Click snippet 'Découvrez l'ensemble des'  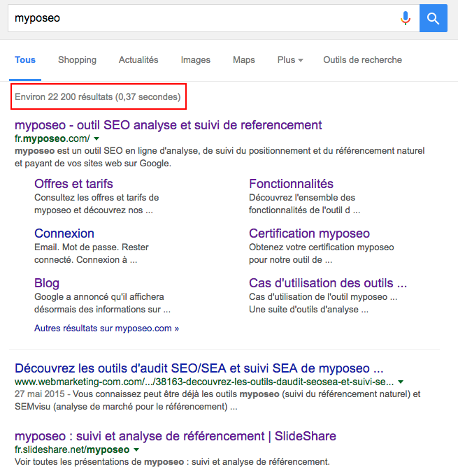tap(302, 198)
